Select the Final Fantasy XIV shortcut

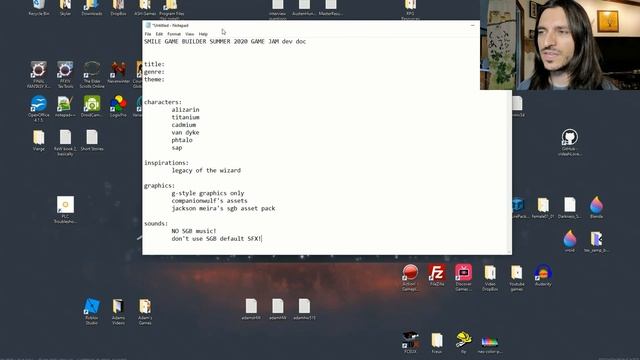[x=39, y=74]
